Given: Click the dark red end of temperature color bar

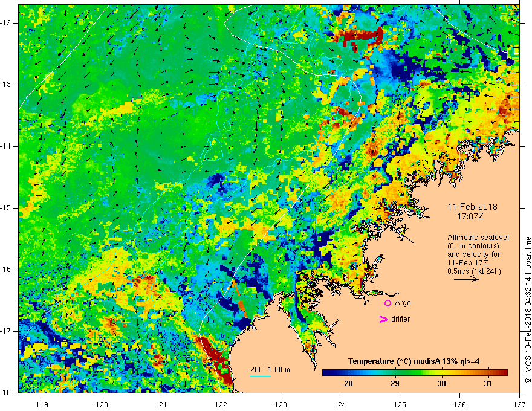Looking at the screenshot, I should [504, 373].
